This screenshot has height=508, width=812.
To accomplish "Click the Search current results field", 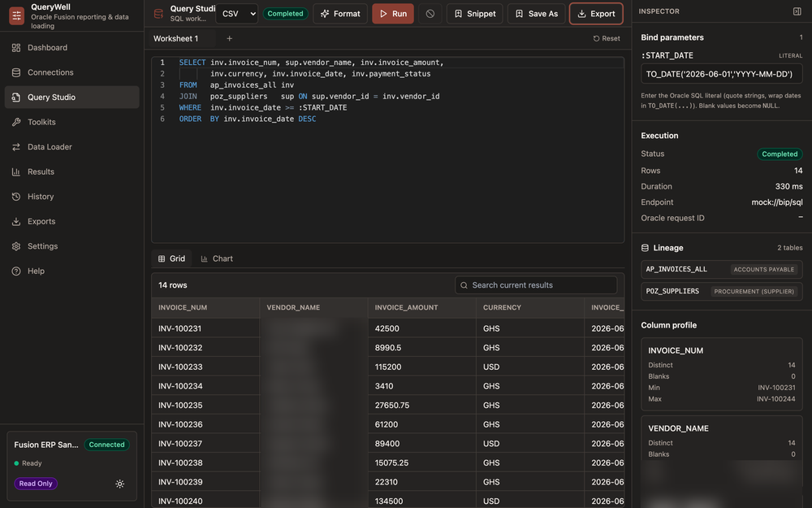I will (536, 285).
